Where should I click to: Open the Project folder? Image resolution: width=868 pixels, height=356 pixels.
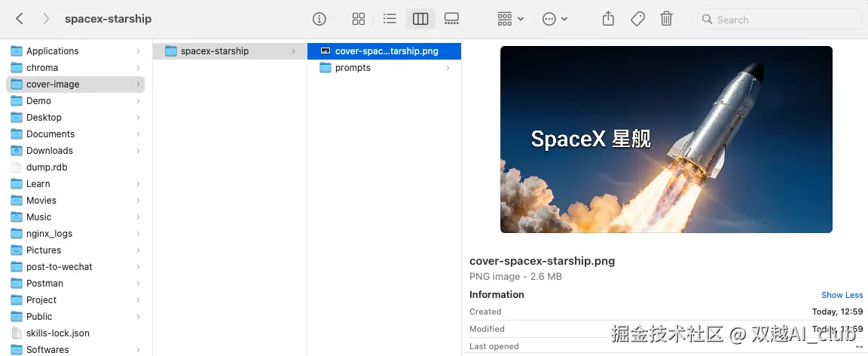(75, 300)
